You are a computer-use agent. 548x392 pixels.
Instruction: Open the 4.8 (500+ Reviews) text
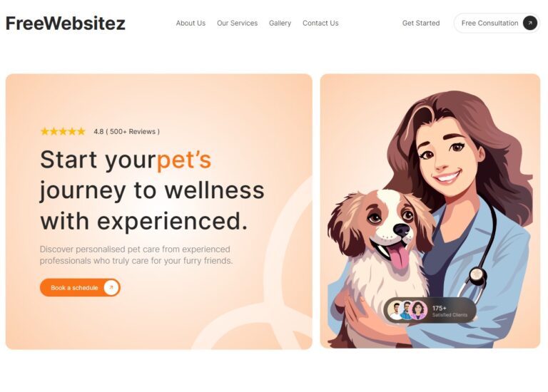[126, 132]
